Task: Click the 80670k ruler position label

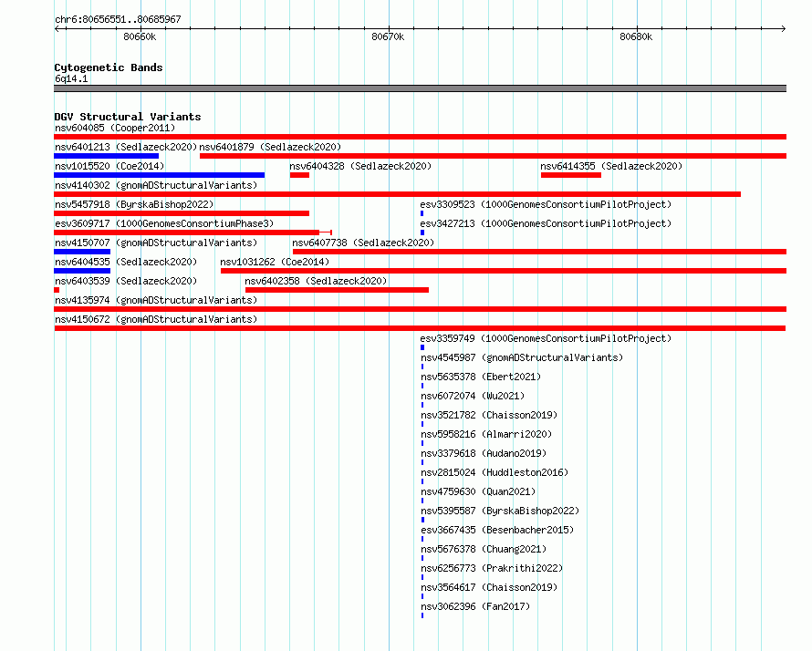Action: point(388,36)
